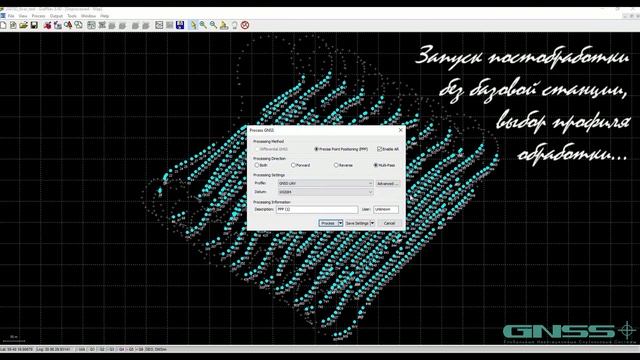Click the Process button
Screen dimensions: 640x360
point(328,223)
